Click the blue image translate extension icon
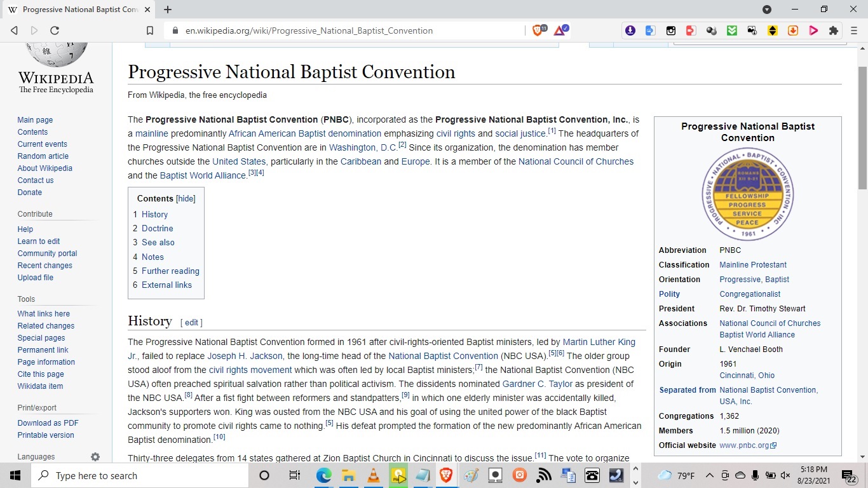The width and height of the screenshot is (868, 488). tap(650, 30)
